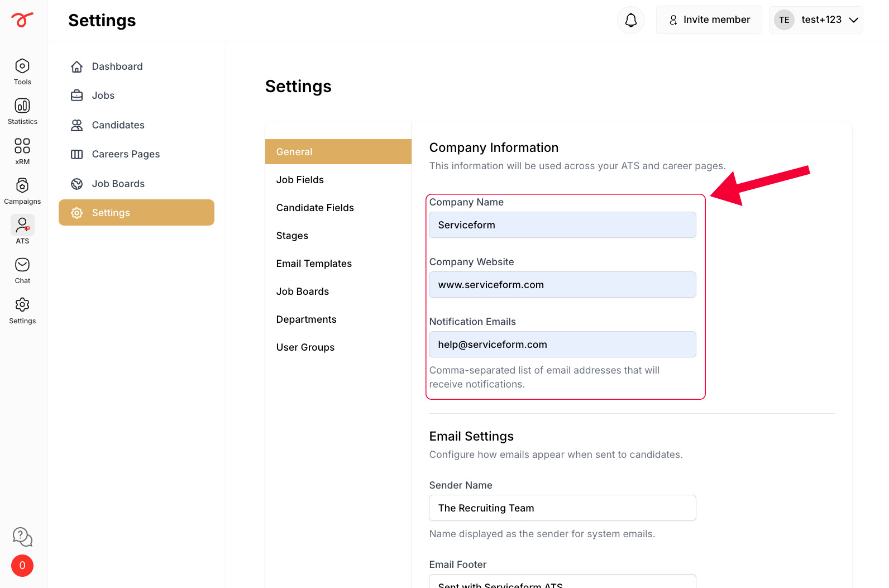Screen dimensions: 889x588
Task: Switch to User Groups tab
Action: (338, 347)
